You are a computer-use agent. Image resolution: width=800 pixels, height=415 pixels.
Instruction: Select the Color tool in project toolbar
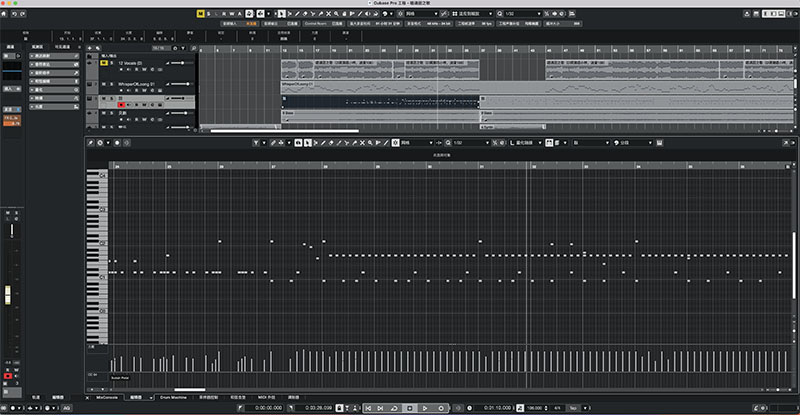tap(376, 14)
